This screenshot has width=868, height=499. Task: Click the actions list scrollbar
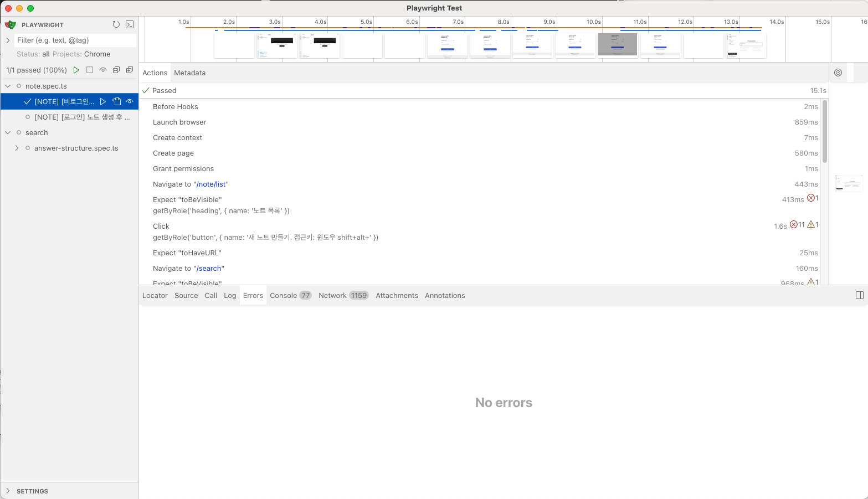[x=825, y=131]
